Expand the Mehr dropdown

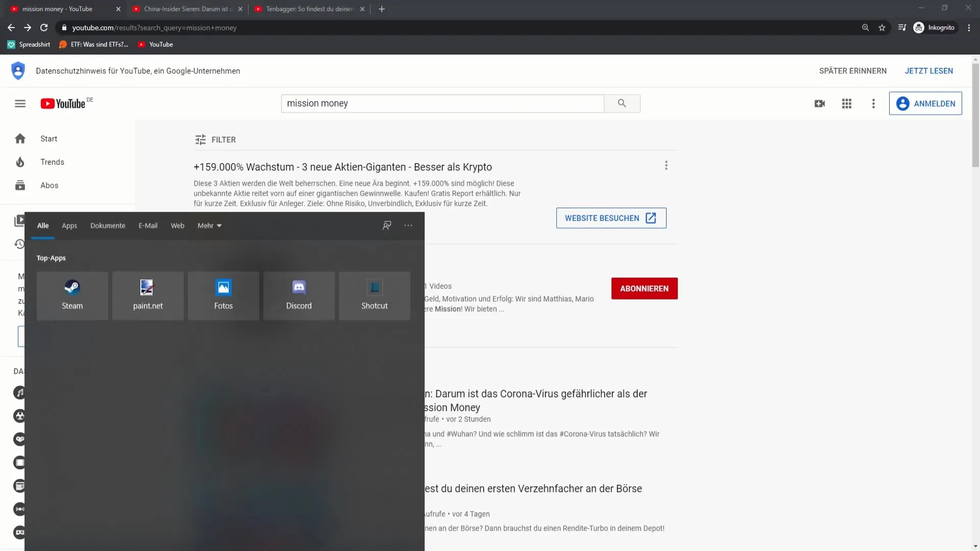209,226
